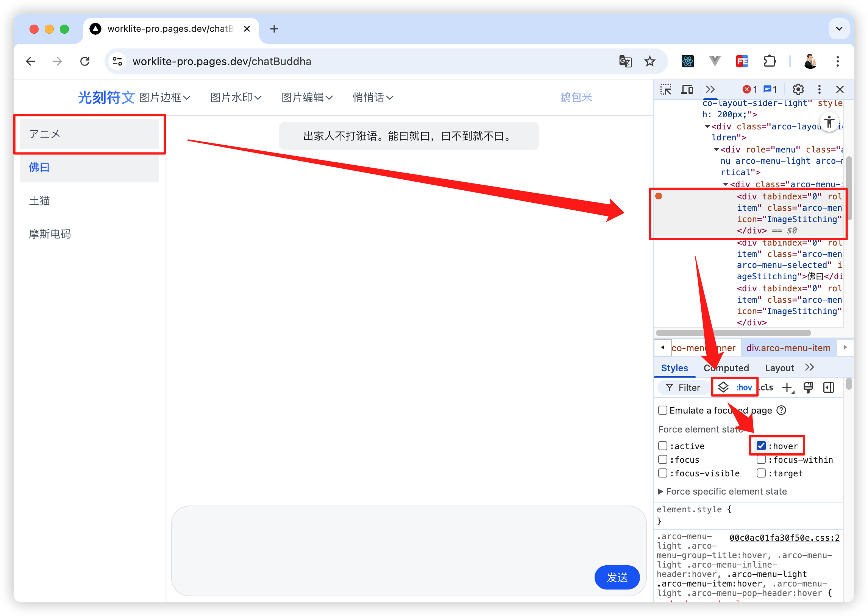Switch to the Computed tab

(726, 368)
